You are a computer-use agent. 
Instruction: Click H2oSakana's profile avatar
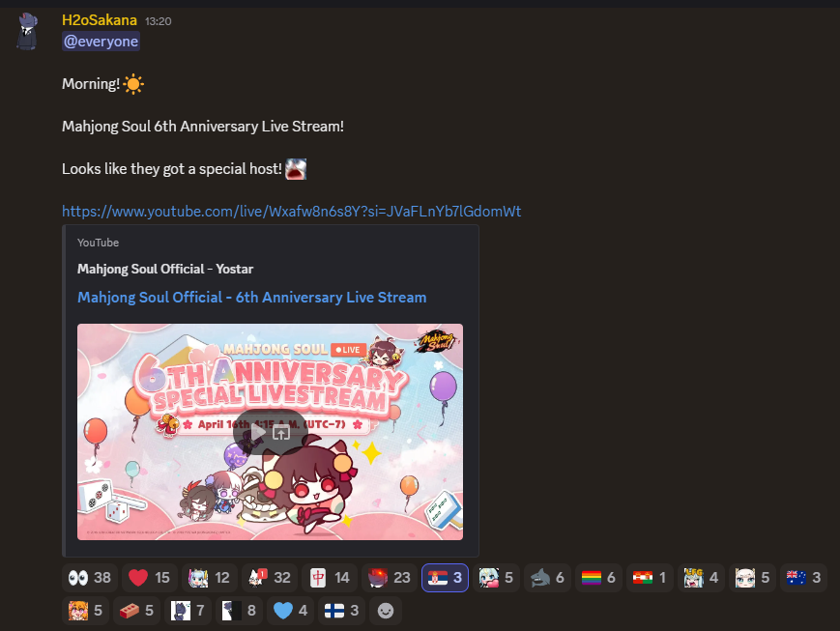[27, 32]
